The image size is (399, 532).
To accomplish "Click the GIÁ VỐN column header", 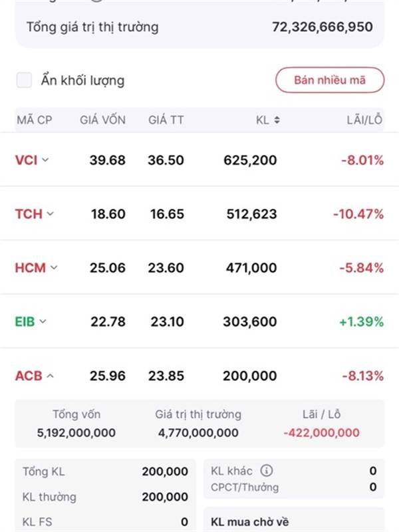I will click(x=102, y=120).
